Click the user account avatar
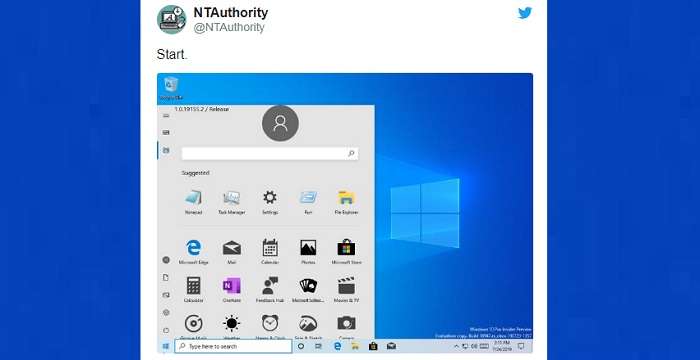700x360 pixels. 280,123
